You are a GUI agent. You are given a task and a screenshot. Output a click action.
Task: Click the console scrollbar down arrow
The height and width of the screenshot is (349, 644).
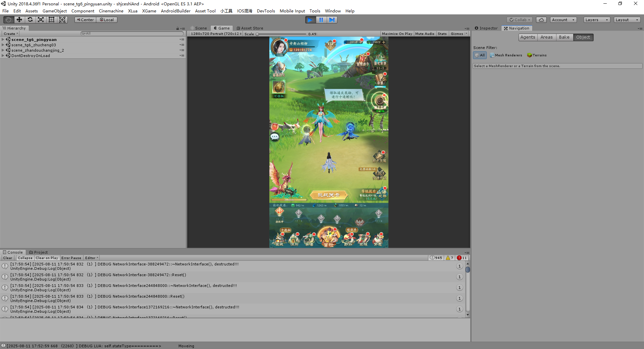point(468,315)
